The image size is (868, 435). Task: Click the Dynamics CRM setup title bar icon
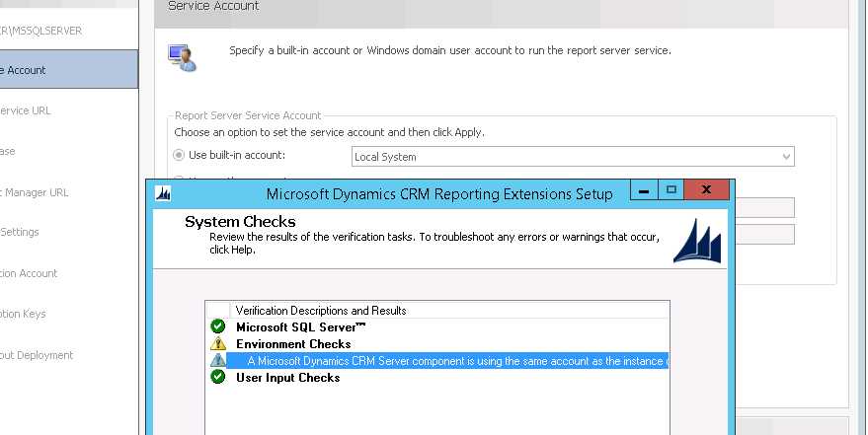164,193
